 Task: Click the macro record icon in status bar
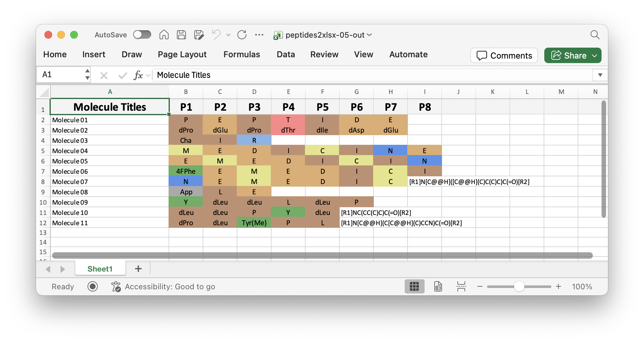pyautogui.click(x=93, y=286)
